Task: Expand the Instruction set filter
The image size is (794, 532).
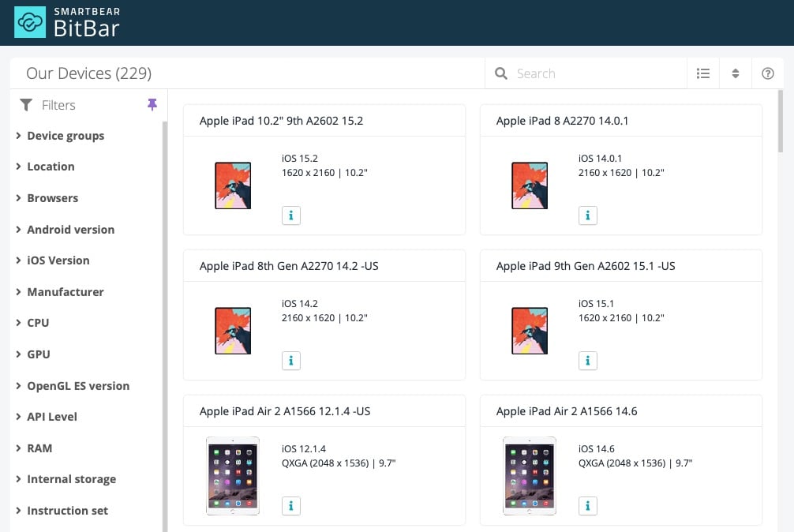Action: click(x=62, y=510)
